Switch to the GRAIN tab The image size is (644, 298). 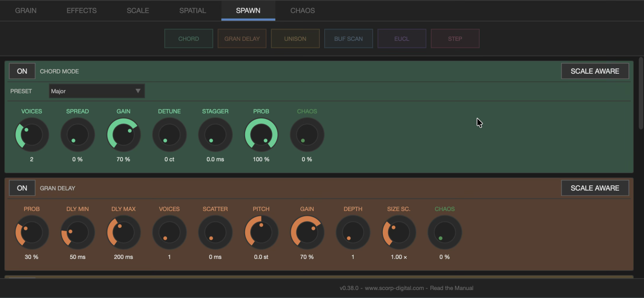click(x=26, y=10)
